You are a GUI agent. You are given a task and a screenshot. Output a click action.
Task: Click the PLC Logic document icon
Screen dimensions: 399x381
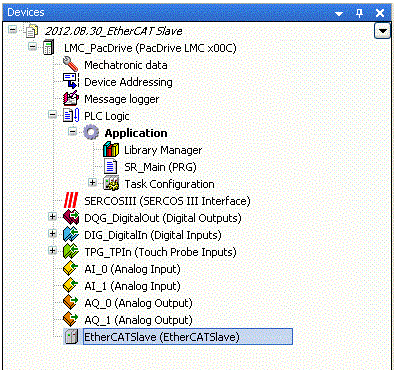click(71, 115)
